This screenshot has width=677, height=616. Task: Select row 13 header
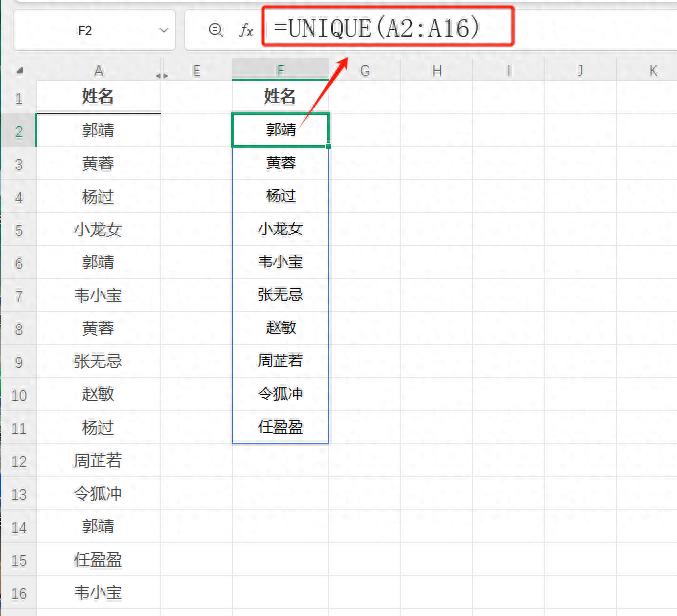[19, 494]
